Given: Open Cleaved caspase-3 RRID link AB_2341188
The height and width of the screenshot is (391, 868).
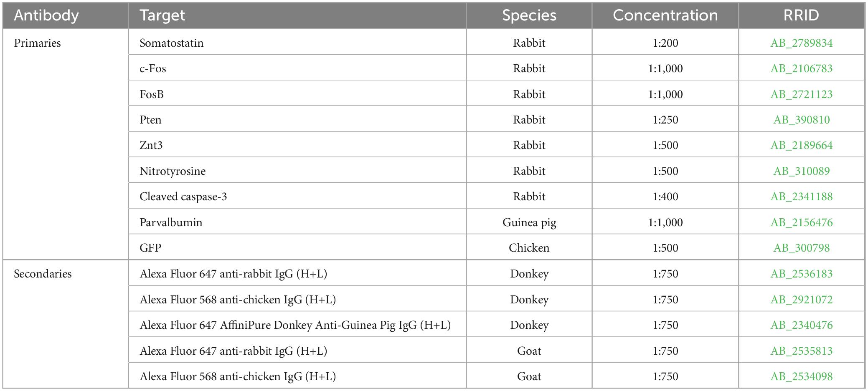Looking at the screenshot, I should [801, 197].
